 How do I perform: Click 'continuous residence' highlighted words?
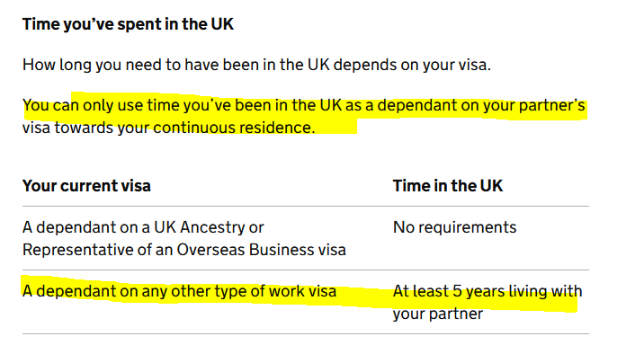coord(234,128)
